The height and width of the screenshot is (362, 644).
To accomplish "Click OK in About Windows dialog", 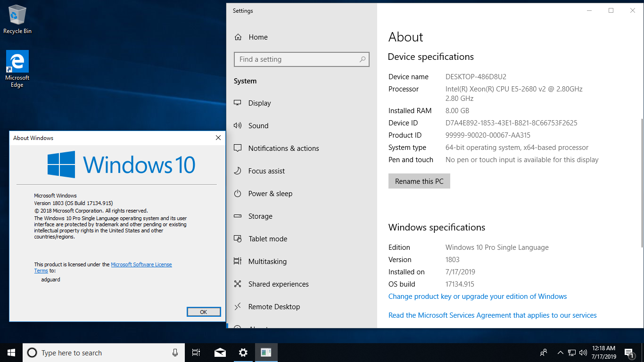I will [204, 312].
